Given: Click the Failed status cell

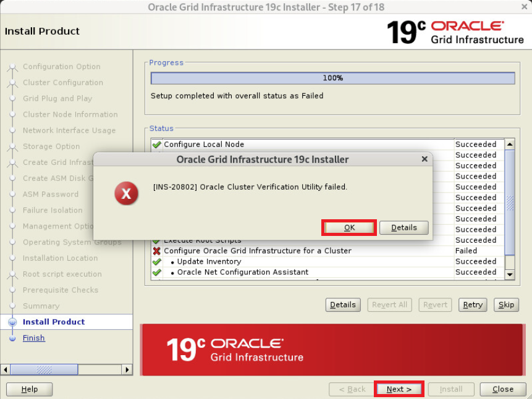Looking at the screenshot, I should 479,251.
